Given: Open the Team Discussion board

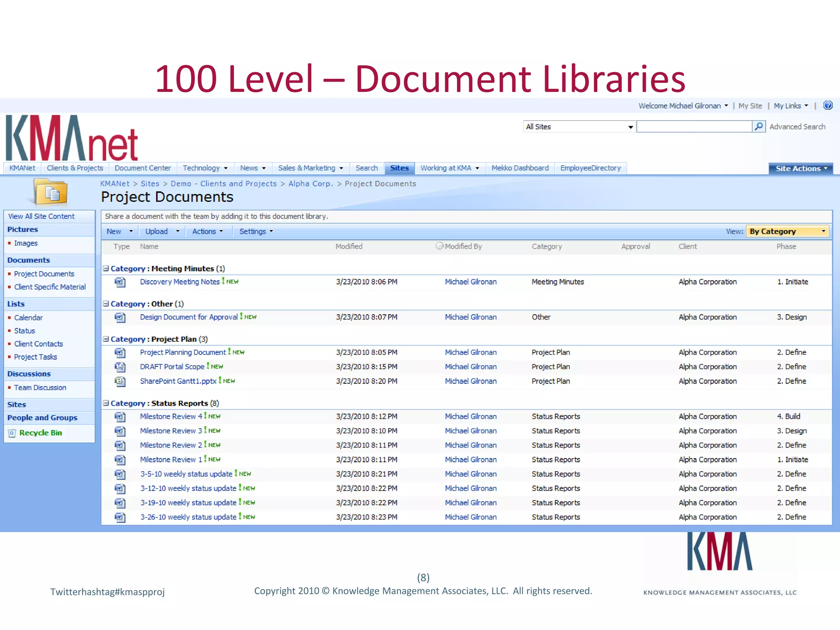Looking at the screenshot, I should pyautogui.click(x=40, y=388).
